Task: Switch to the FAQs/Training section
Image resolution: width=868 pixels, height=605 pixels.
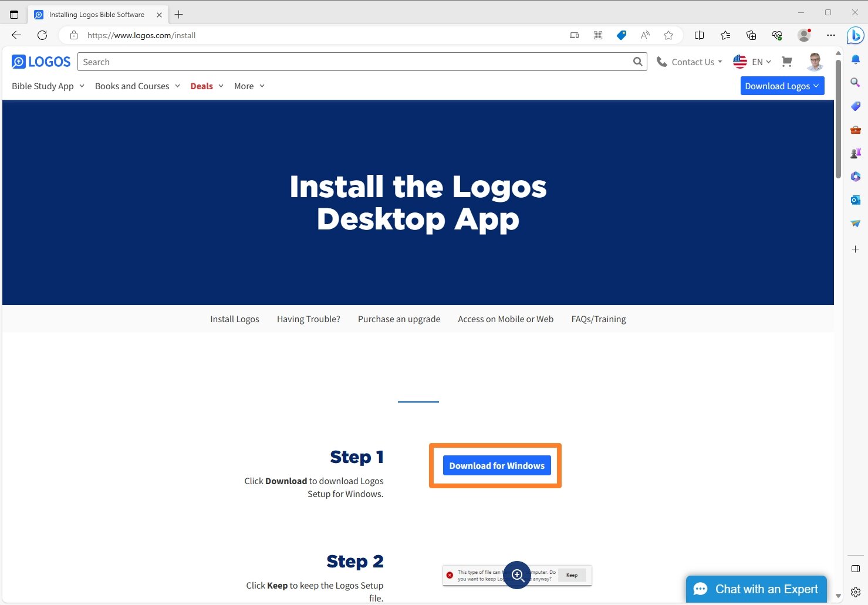Action: [598, 319]
